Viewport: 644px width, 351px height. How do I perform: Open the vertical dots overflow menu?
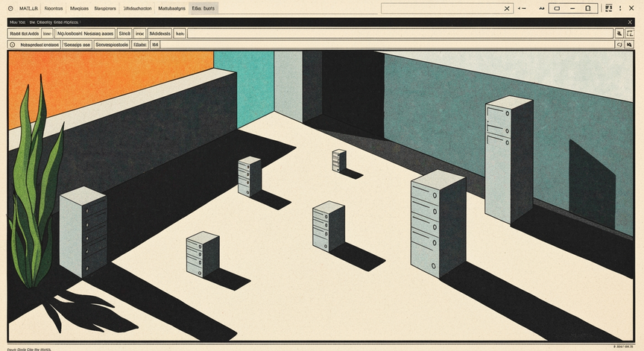620,8
